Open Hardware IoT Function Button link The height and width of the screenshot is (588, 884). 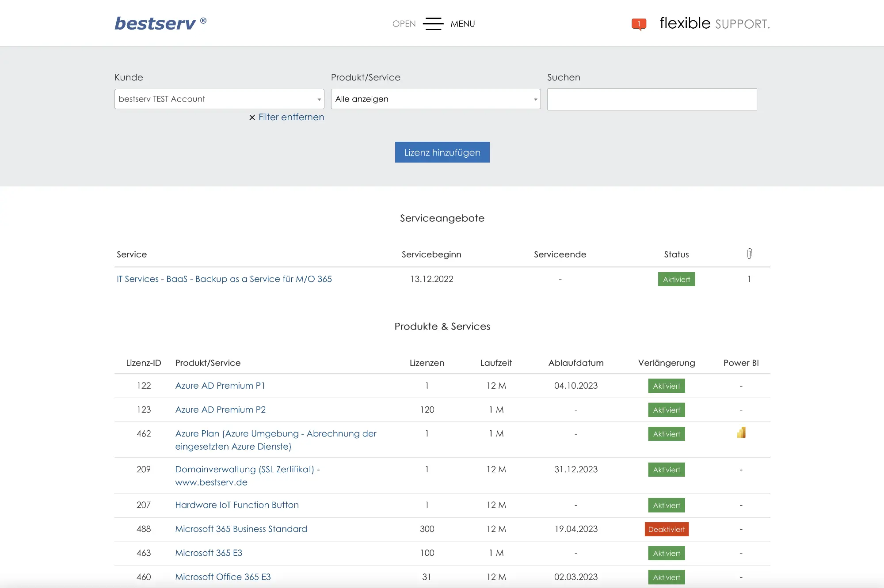[x=237, y=505]
